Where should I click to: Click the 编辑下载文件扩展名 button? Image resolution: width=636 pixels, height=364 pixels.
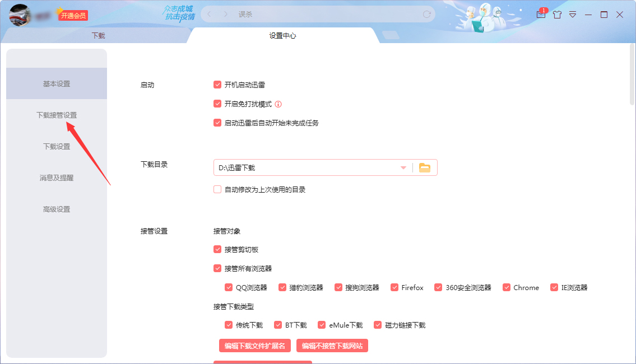coord(255,346)
